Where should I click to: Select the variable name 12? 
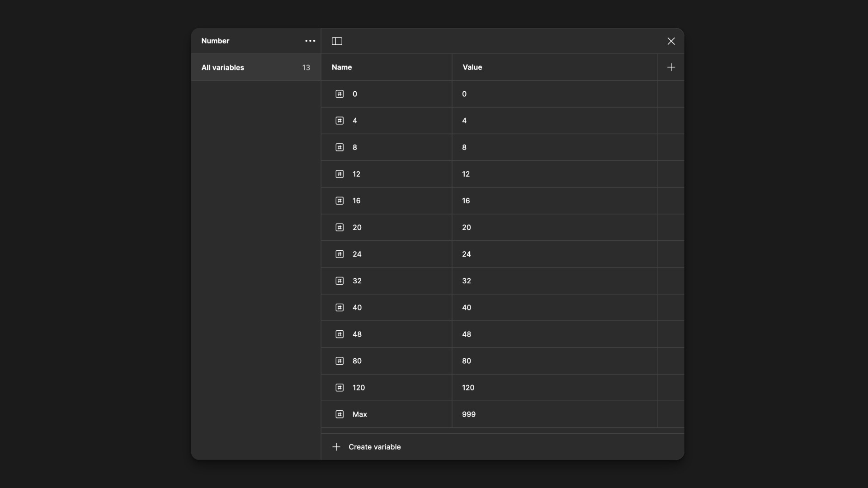tap(356, 174)
